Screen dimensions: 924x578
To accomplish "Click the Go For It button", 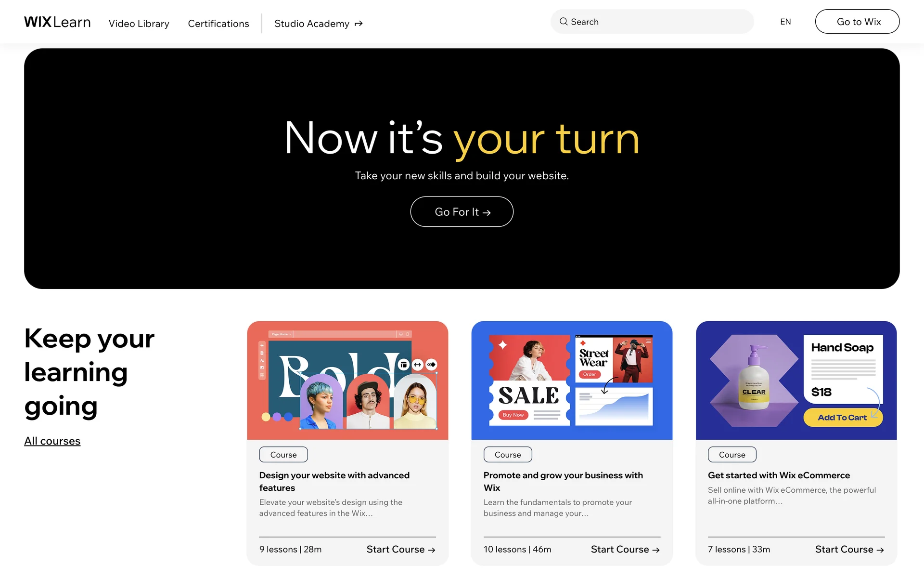I will coord(462,211).
